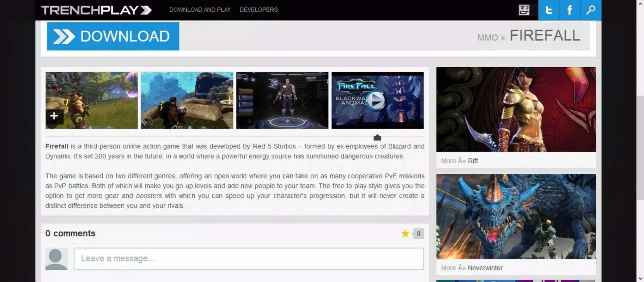The height and width of the screenshot is (282, 644).
Task: Play the Firefall Blackwater Anomaly video
Action: click(377, 100)
